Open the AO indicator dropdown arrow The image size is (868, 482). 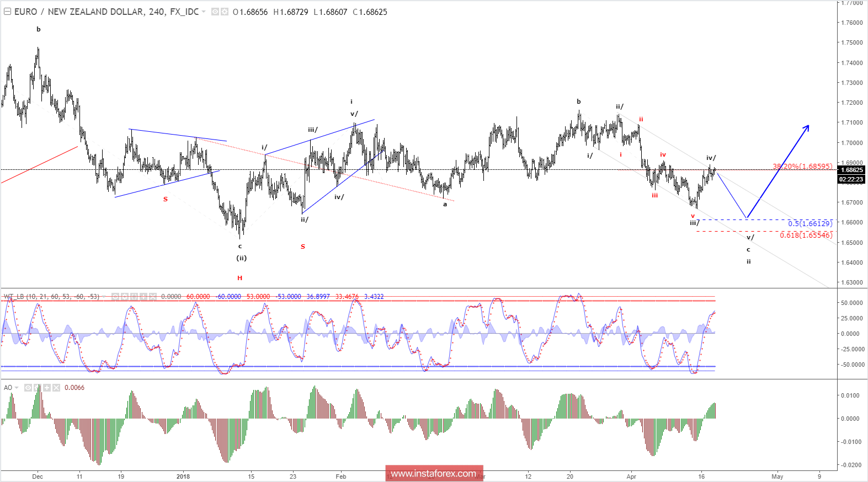coord(17,388)
